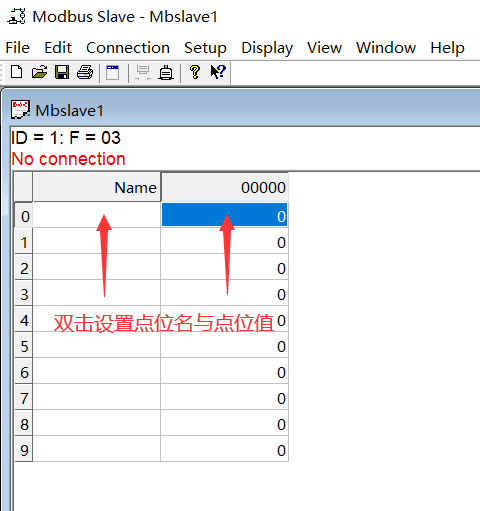
Task: Click row header number 9
Action: pos(24,449)
